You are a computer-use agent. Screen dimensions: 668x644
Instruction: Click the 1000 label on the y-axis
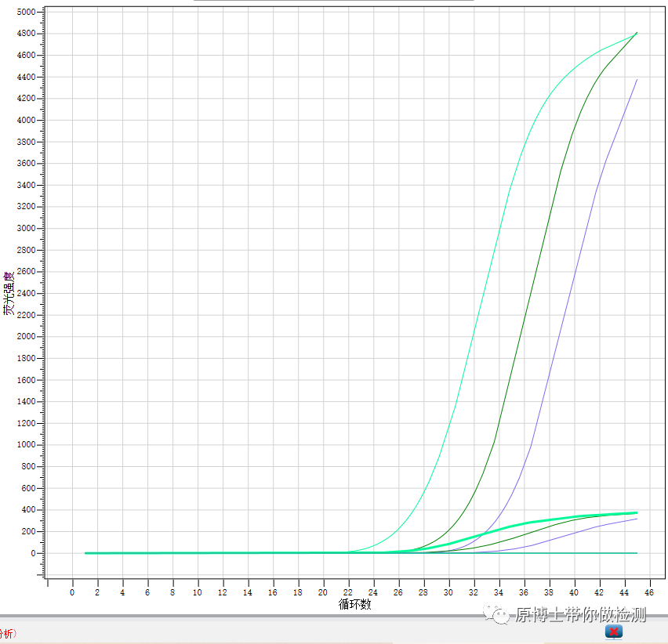tap(25, 445)
